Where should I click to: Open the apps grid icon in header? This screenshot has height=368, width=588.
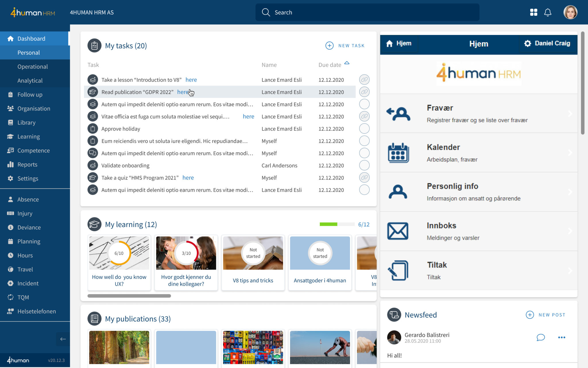click(x=533, y=12)
